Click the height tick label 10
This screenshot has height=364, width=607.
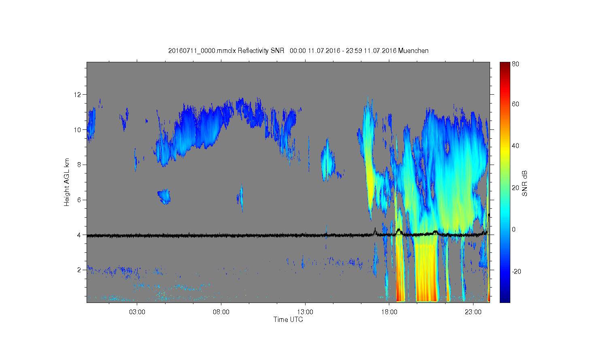point(78,130)
